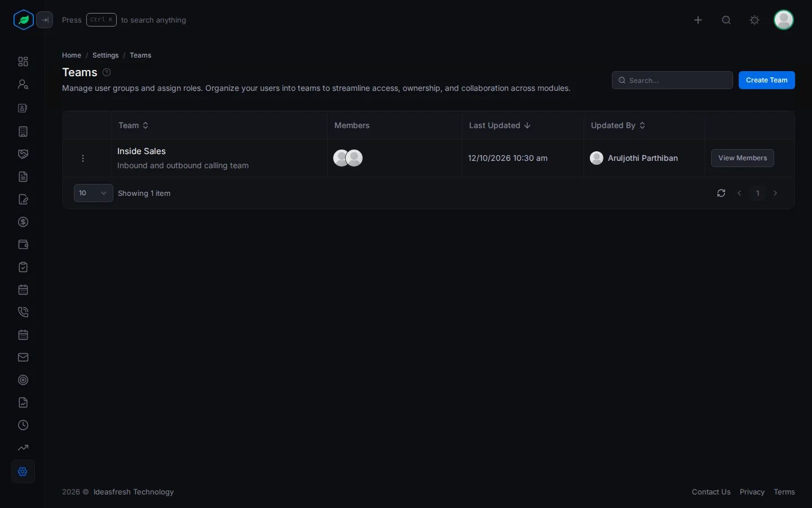The width and height of the screenshot is (812, 508).
Task: Open the contacts address book icon
Action: point(23,108)
